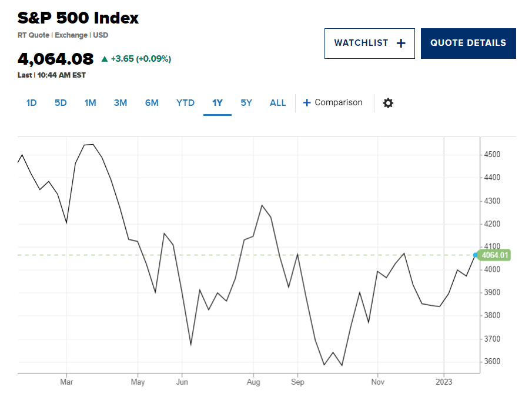The width and height of the screenshot is (532, 397).
Task: Click the S&P 500 Index title
Action: pos(78,18)
